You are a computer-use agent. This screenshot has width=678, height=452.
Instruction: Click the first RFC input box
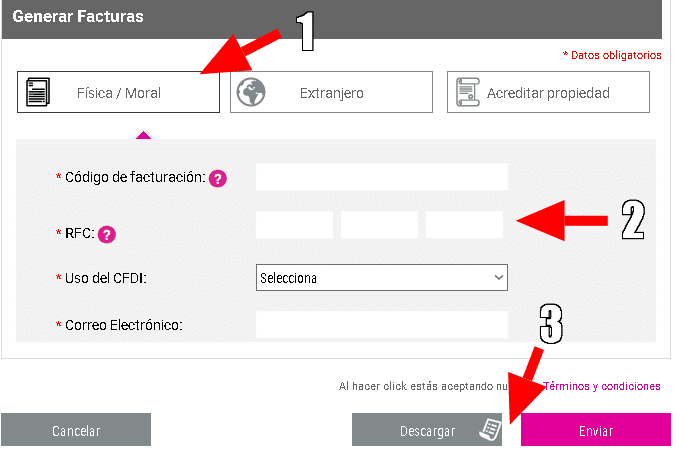tap(294, 224)
